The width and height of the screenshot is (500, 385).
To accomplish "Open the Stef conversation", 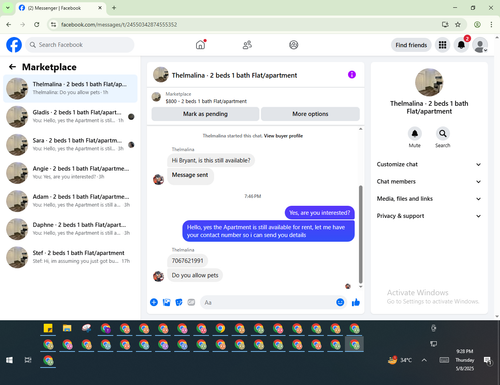I will coord(70,257).
